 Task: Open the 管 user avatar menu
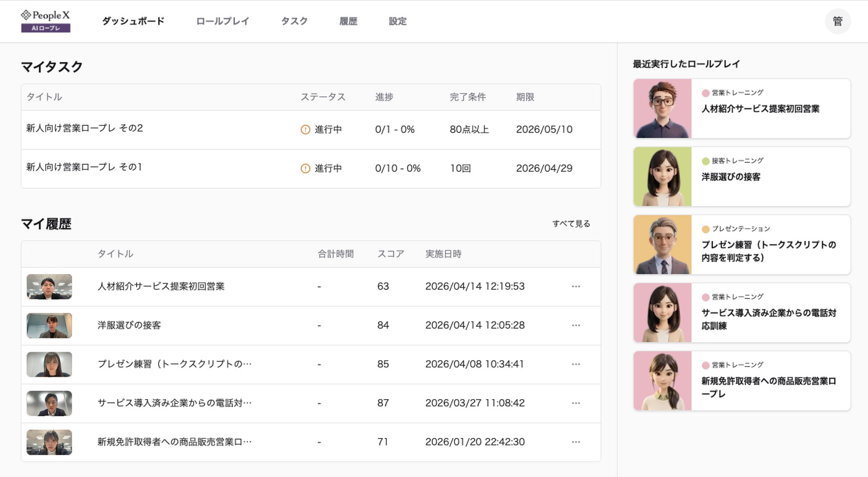(x=837, y=21)
